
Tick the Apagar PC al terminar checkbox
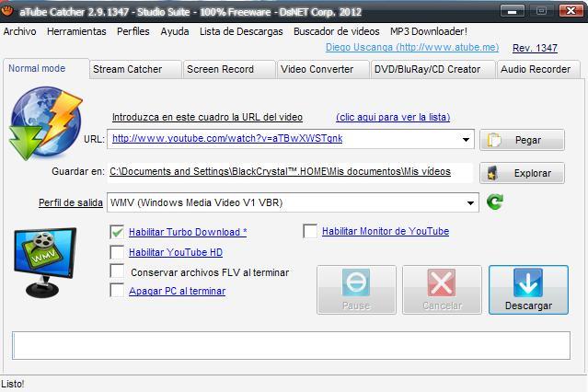[x=117, y=290]
